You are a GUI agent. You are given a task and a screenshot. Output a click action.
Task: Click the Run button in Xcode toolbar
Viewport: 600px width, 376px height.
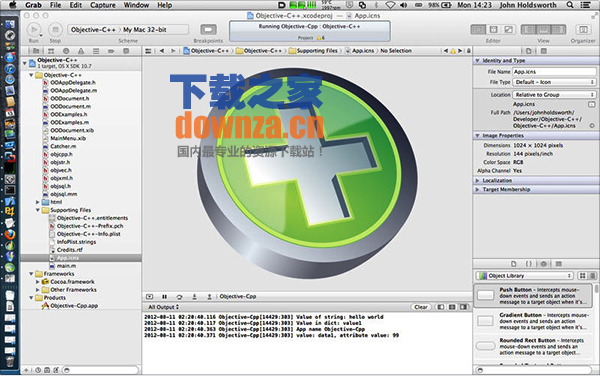pos(34,30)
